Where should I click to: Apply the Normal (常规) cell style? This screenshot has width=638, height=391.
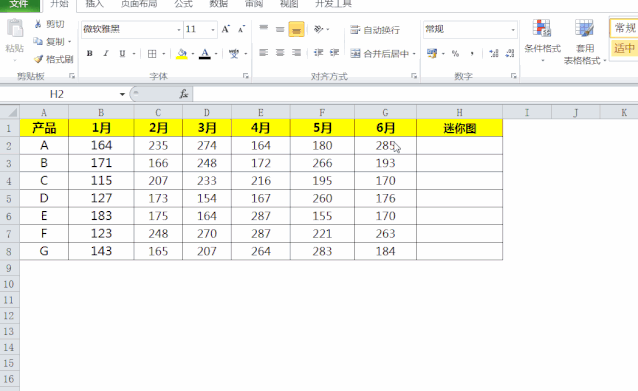point(624,28)
